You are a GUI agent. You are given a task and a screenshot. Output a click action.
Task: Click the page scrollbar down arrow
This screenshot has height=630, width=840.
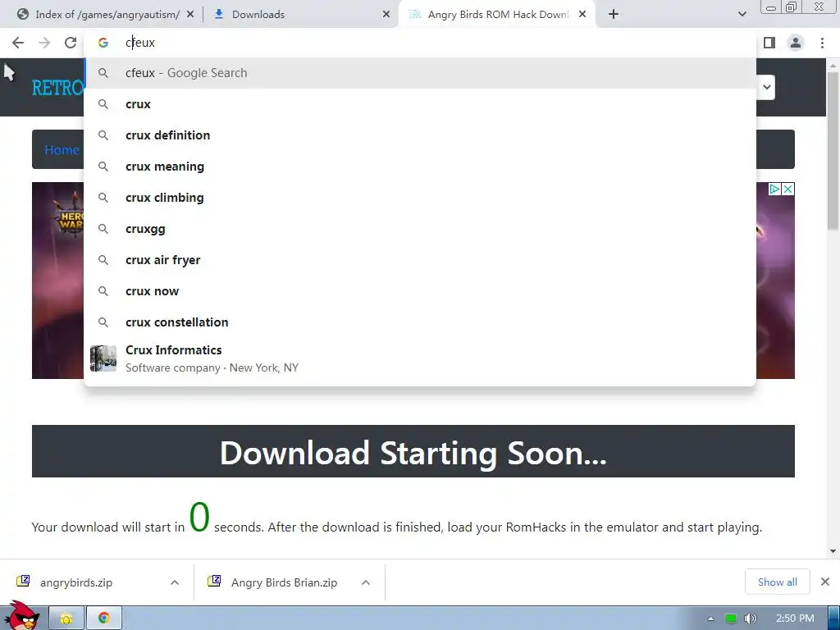click(x=833, y=550)
